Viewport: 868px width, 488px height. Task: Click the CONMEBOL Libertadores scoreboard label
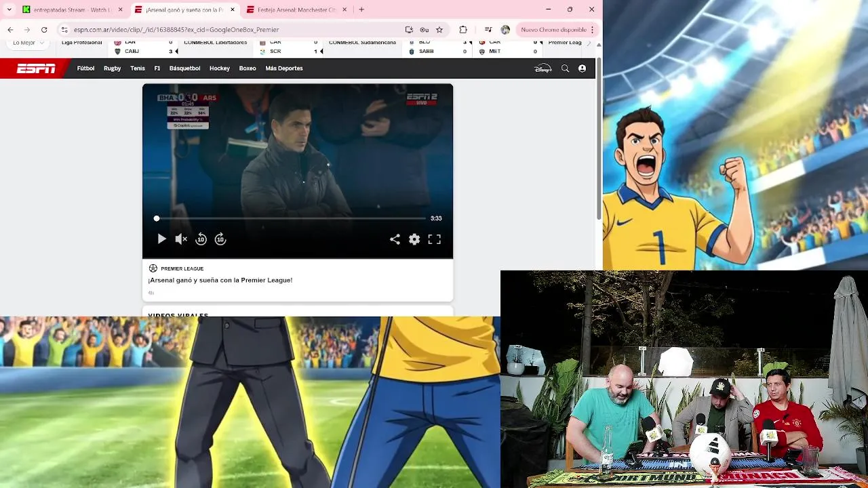click(215, 43)
